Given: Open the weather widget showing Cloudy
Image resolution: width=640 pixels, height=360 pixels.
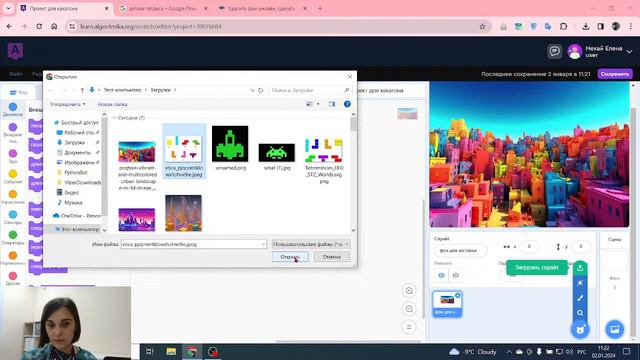Looking at the screenshot, I should tap(473, 352).
